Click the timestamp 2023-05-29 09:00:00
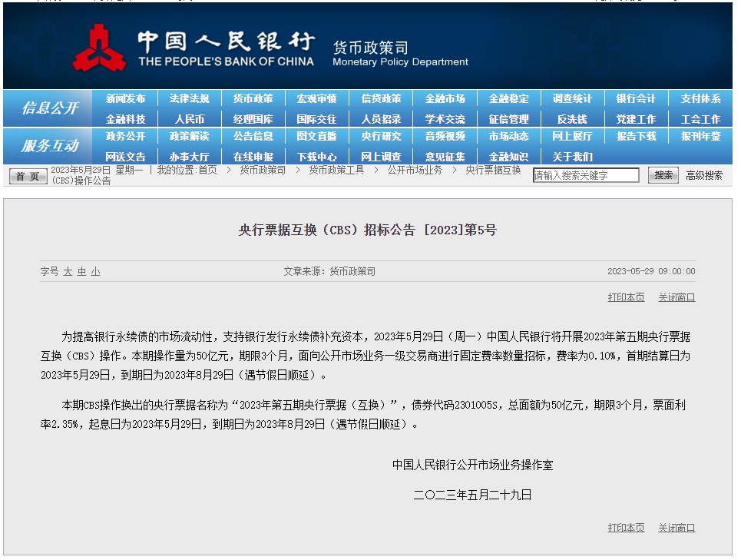The height and width of the screenshot is (560, 741). tap(651, 272)
